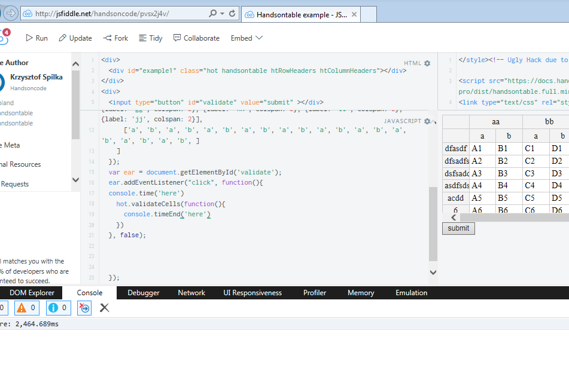569x392 pixels.
Task: Expand the Meta section in sidebar
Action: point(10,145)
